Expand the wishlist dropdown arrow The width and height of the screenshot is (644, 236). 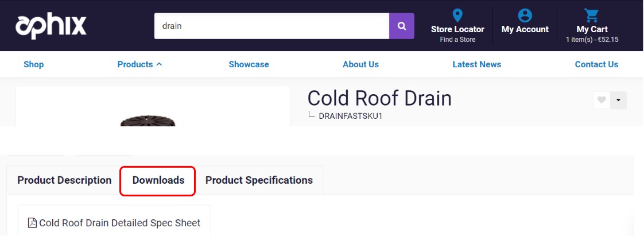coord(618,100)
